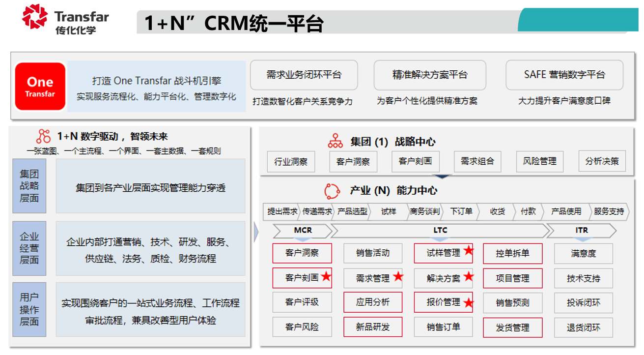Select the 用户操作层面 label block
The height and width of the screenshot is (355, 644).
point(29,310)
